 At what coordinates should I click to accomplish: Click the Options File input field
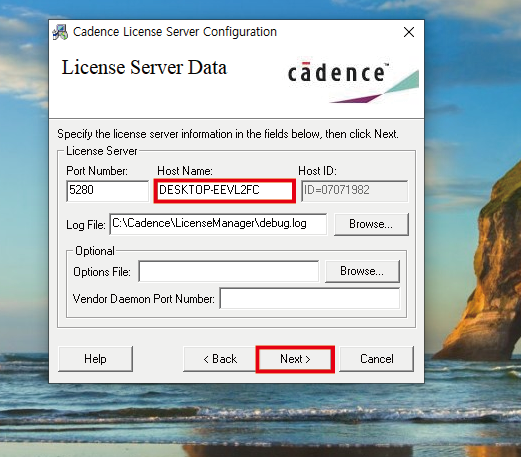tap(229, 271)
